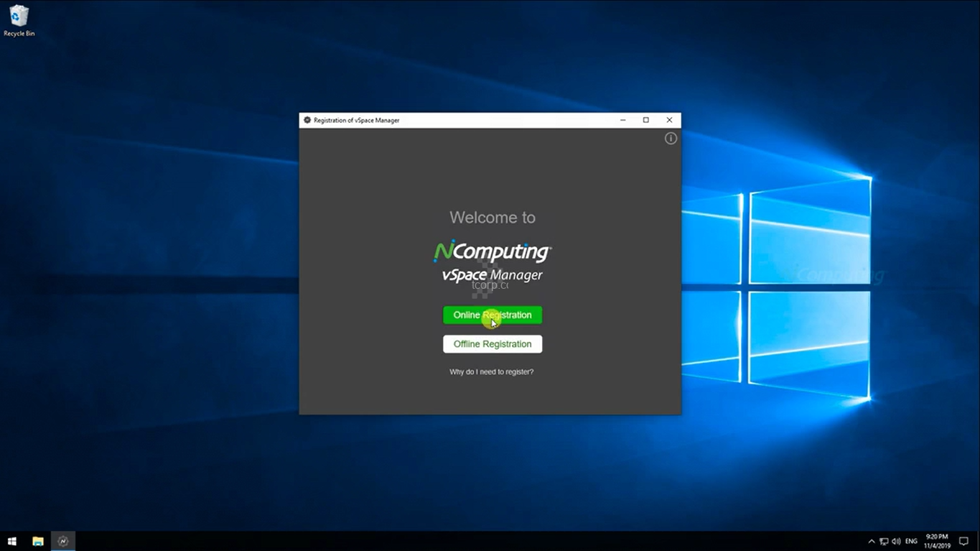
Task: Click the NComputing vSpace Manager logo
Action: click(x=493, y=261)
